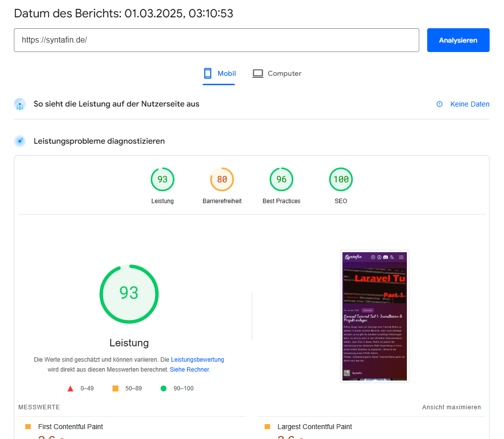Jump to Barrierefreiheit score 80 gauge
The image size is (504, 439).
point(222,179)
